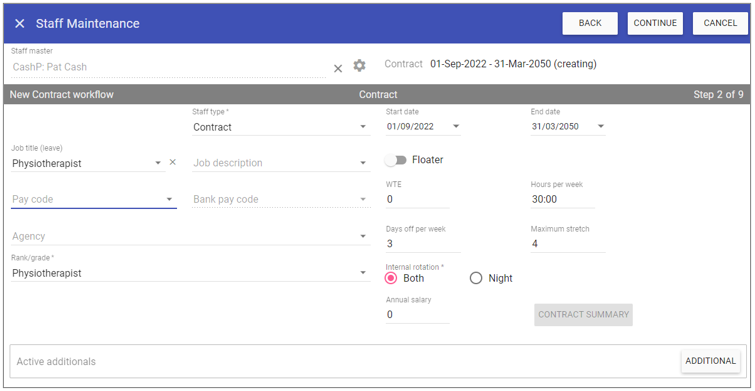Open the Pay code dropdown

pos(94,199)
